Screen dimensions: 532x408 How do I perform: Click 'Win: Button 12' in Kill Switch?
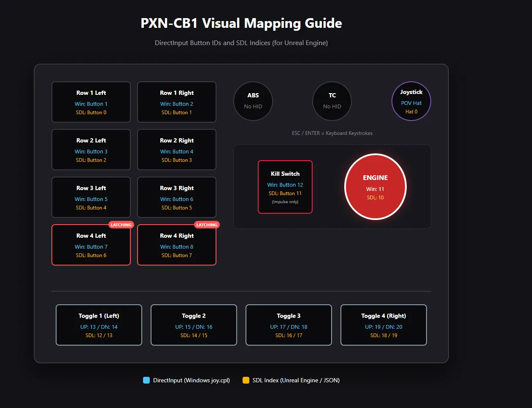(285, 185)
